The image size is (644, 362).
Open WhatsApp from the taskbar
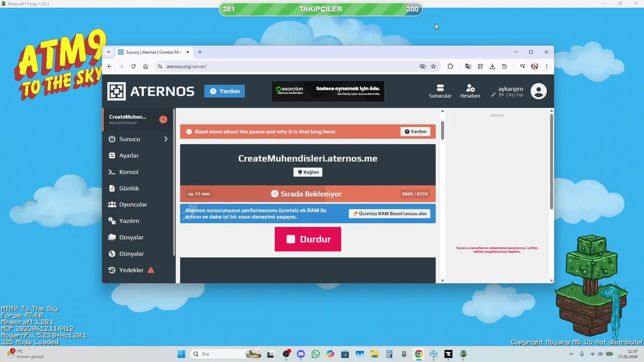[315, 354]
